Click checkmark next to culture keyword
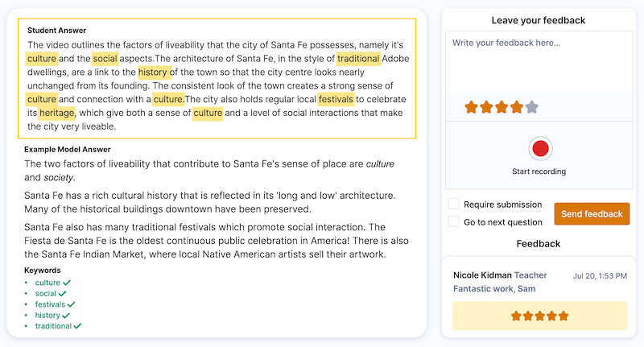 coord(67,283)
